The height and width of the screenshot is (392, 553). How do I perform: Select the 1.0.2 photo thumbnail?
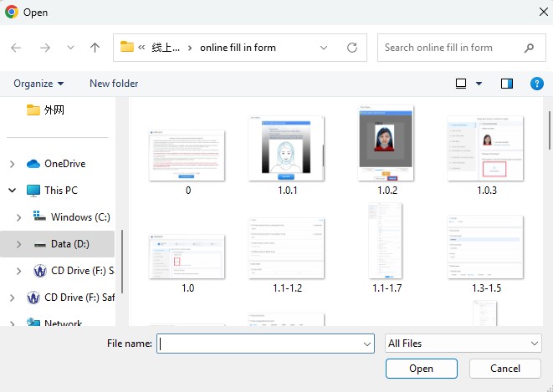387,144
